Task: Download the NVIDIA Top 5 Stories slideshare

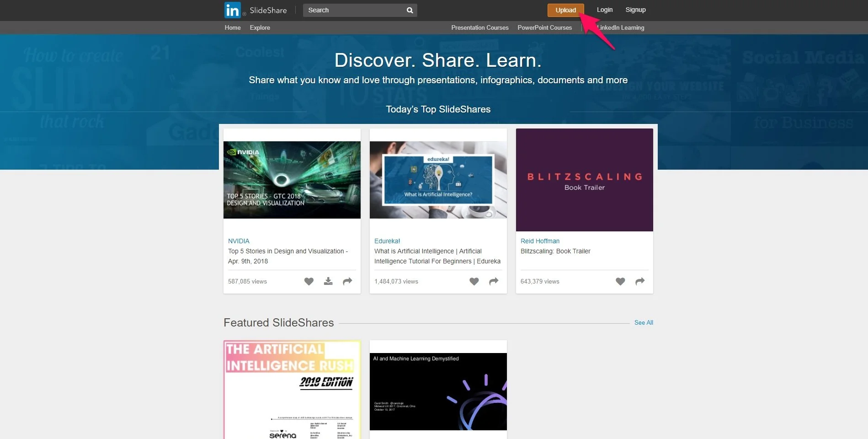Action: coord(328,281)
